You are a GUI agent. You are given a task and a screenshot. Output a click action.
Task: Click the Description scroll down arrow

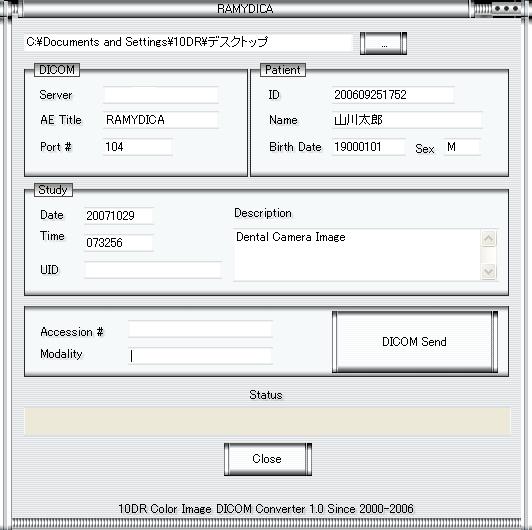[x=489, y=271]
